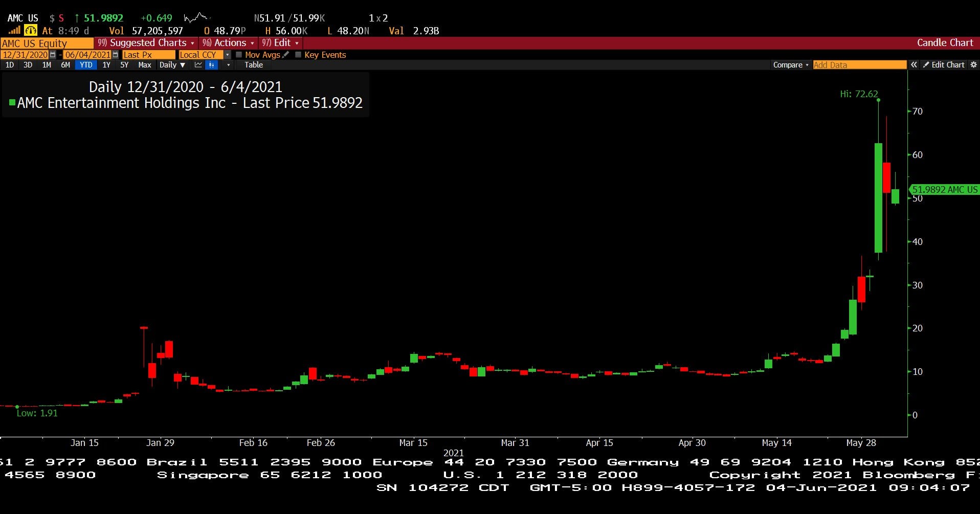Click the Jan 29 date axis label
980x514 pixels.
(x=160, y=443)
